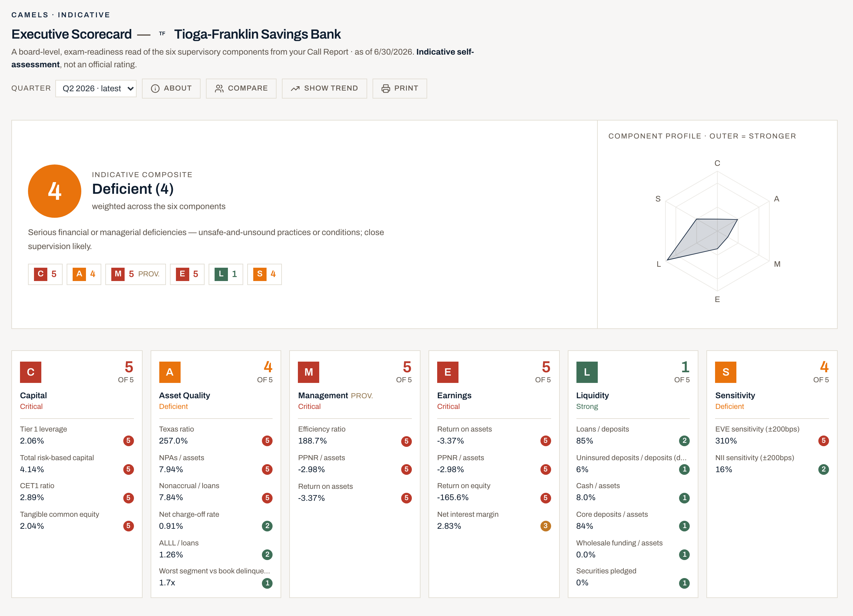Open the Compare view

tap(241, 88)
